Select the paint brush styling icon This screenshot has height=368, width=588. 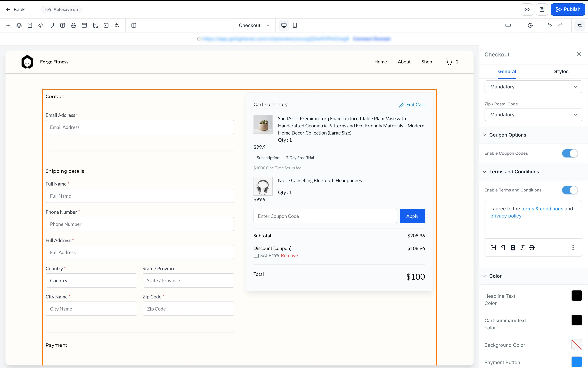click(x=51, y=25)
